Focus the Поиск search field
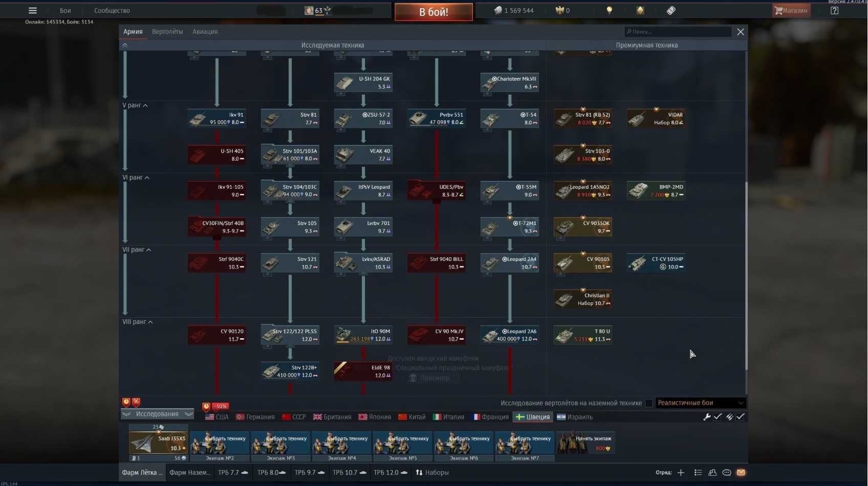Viewport: 868px width, 486px height. click(678, 32)
